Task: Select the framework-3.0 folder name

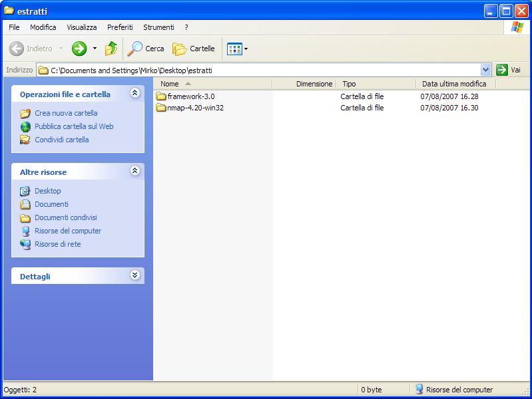Action: (x=191, y=96)
